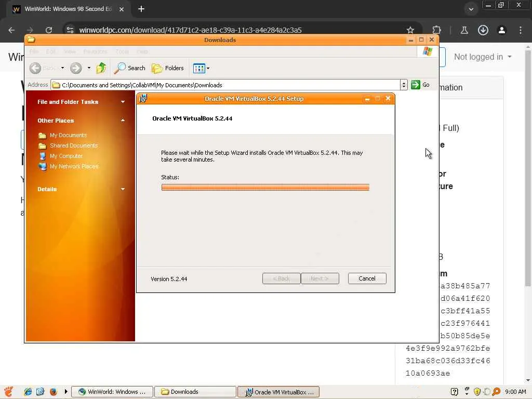Go back in Chrome browser
This screenshot has width=532, height=399.
[11, 30]
